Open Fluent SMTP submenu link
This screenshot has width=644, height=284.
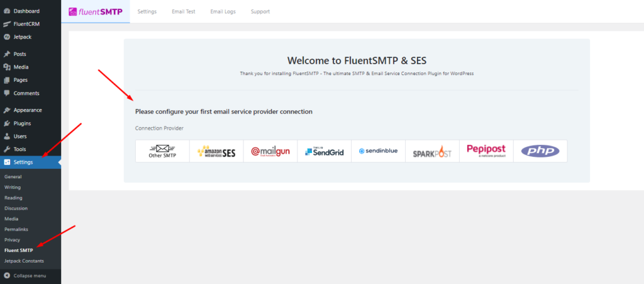(x=18, y=250)
